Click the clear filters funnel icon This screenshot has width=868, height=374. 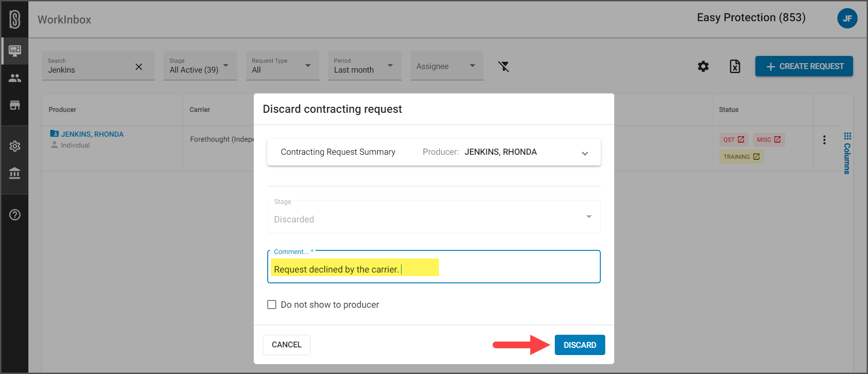click(x=503, y=67)
